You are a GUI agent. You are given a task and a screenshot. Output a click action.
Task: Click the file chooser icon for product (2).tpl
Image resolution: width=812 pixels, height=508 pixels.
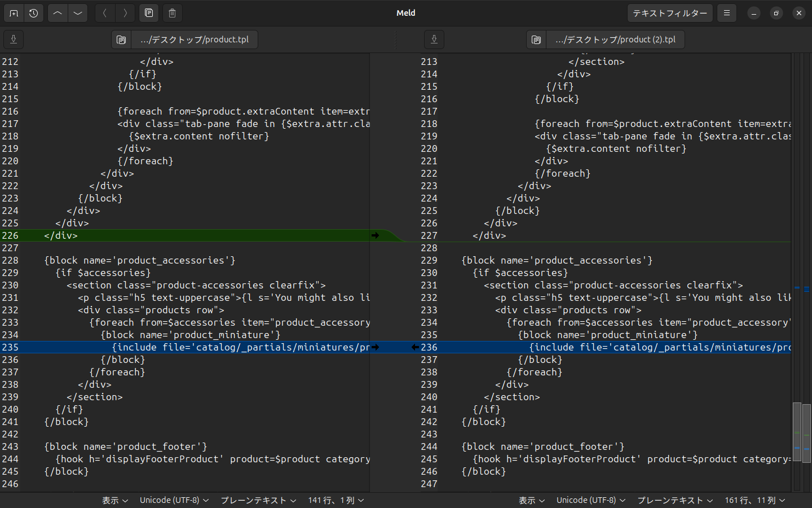tap(536, 40)
